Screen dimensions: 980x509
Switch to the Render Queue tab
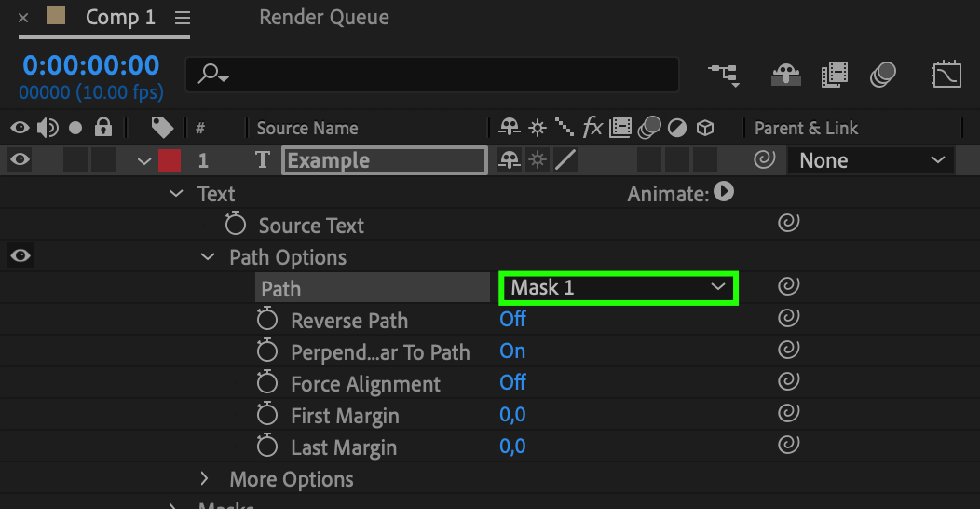click(x=324, y=17)
